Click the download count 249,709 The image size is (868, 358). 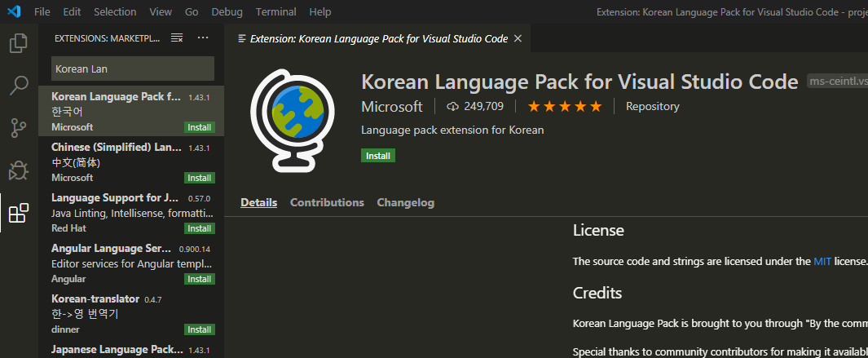click(475, 106)
